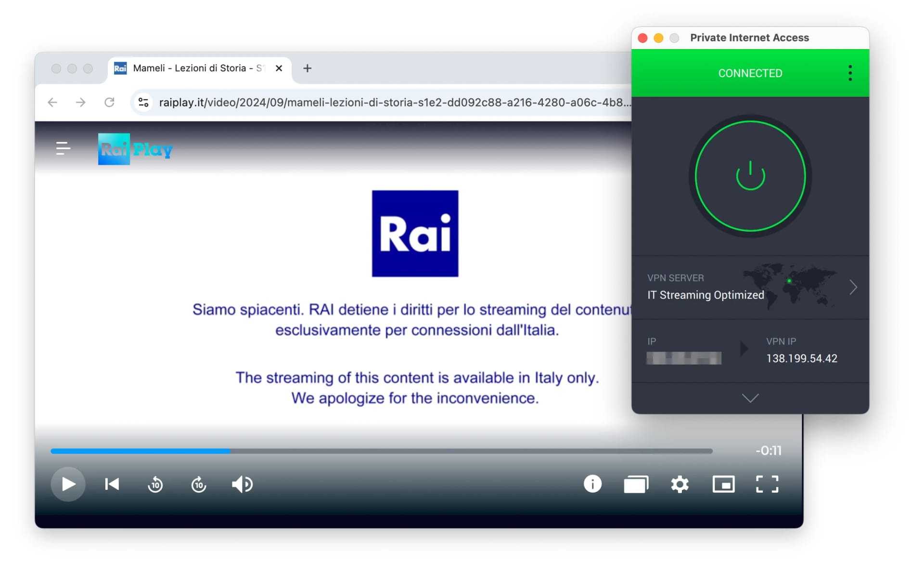
Task: Toggle the volume/mute icon
Action: pyautogui.click(x=243, y=484)
